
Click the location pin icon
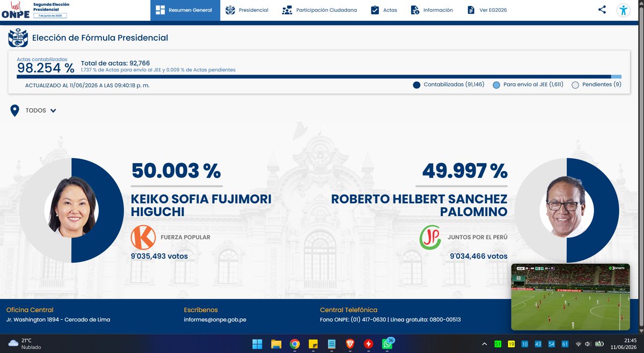pyautogui.click(x=15, y=111)
